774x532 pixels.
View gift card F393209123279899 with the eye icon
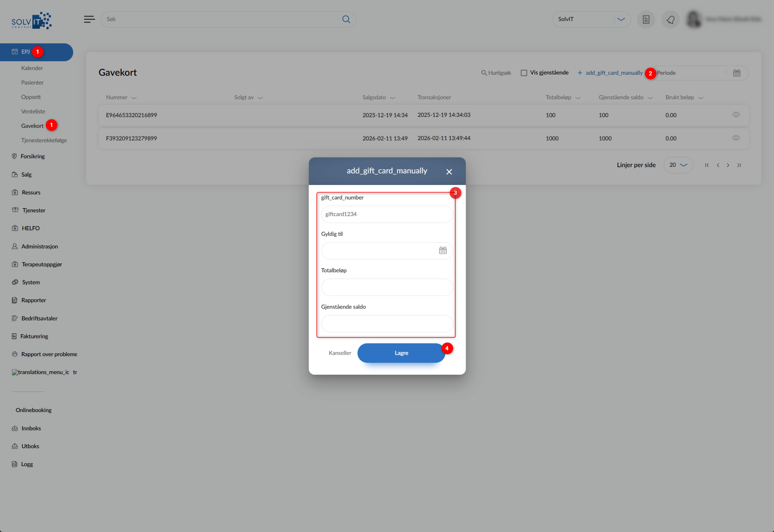[736, 138]
